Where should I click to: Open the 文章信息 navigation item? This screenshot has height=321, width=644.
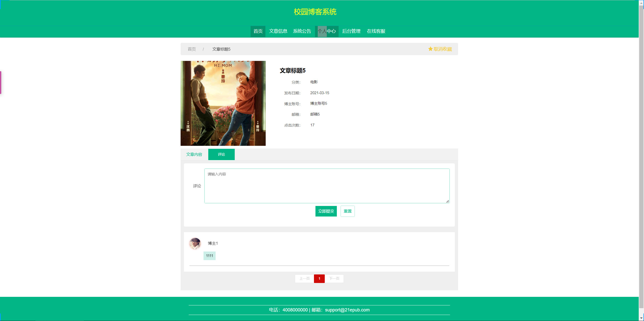click(x=278, y=31)
